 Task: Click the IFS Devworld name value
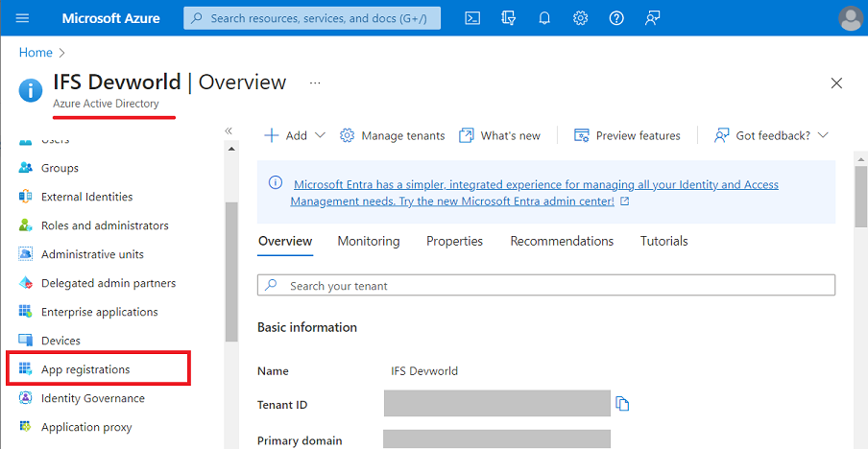(x=424, y=371)
